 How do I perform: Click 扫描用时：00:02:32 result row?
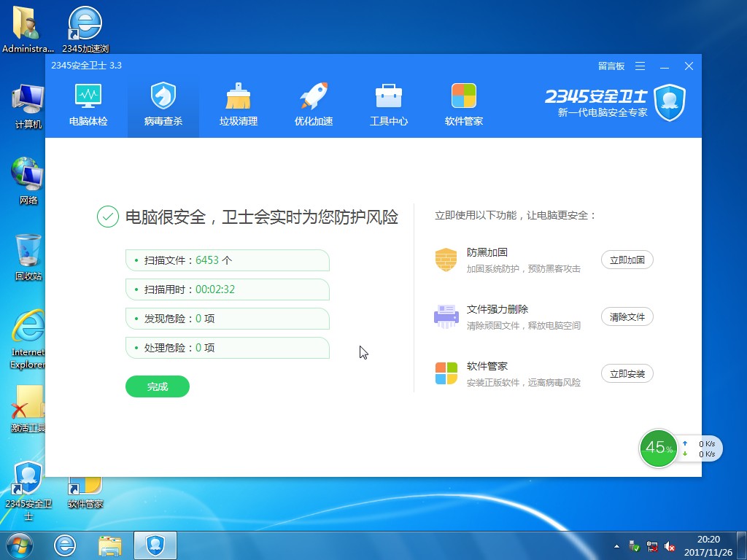228,289
